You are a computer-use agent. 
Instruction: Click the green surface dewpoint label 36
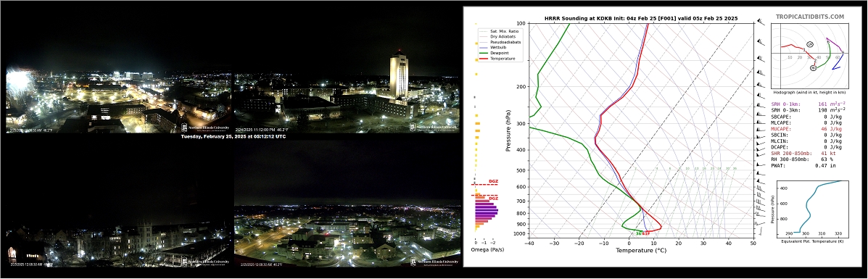(x=638, y=233)
